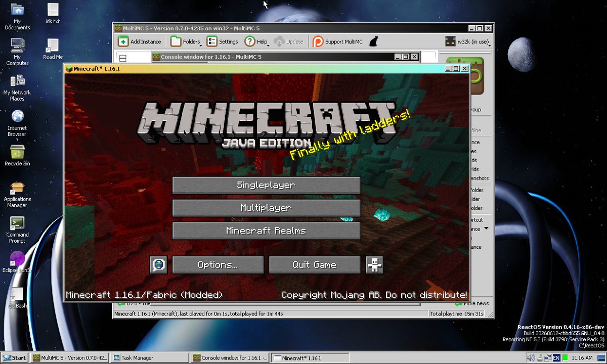Switch to Console window taskbar button
This screenshot has width=607, height=364.
[x=231, y=358]
